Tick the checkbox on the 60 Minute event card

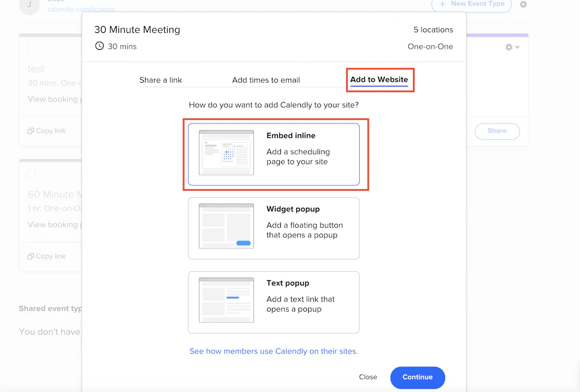tap(32, 173)
